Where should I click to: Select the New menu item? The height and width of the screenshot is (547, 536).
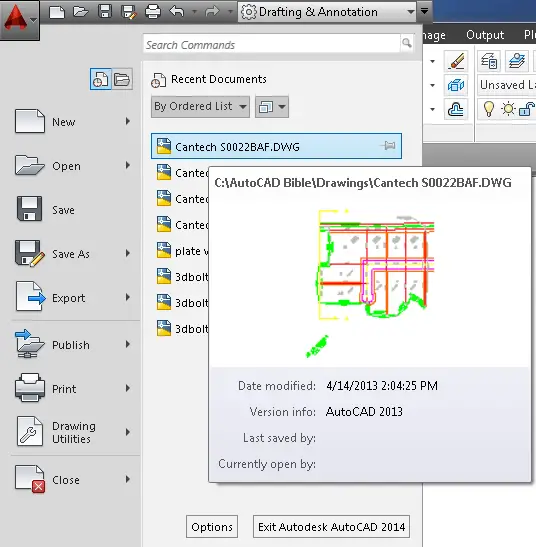tap(72, 122)
